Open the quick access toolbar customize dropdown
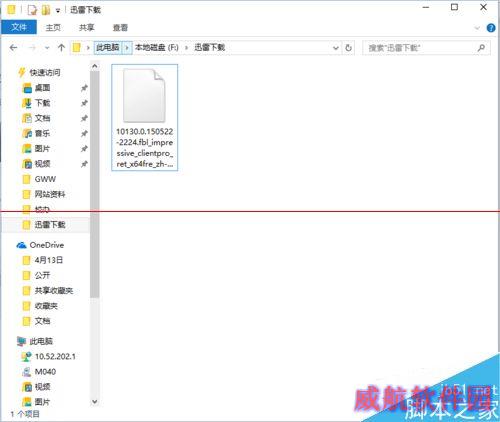 58,11
